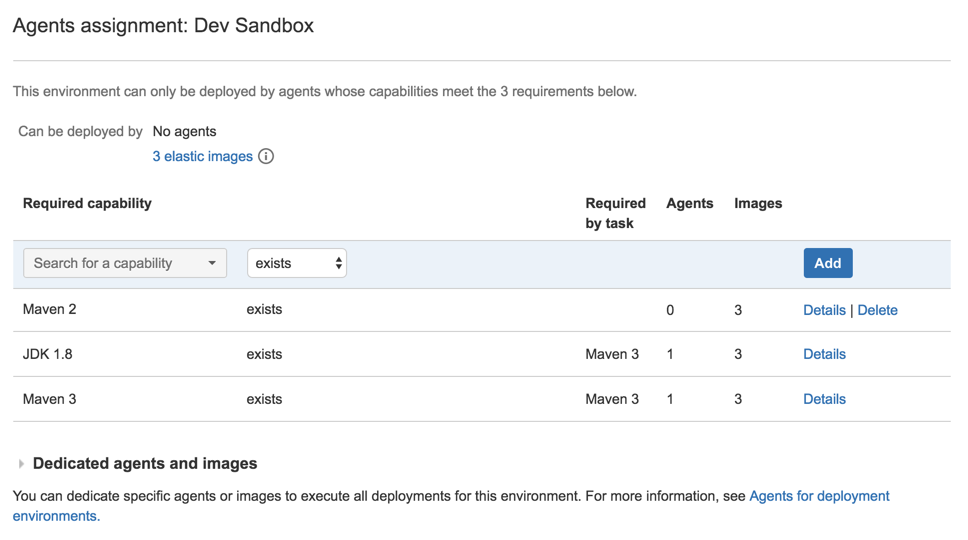This screenshot has height=540, width=968.
Task: Click the JDK 1.8 capability row name
Action: point(48,354)
